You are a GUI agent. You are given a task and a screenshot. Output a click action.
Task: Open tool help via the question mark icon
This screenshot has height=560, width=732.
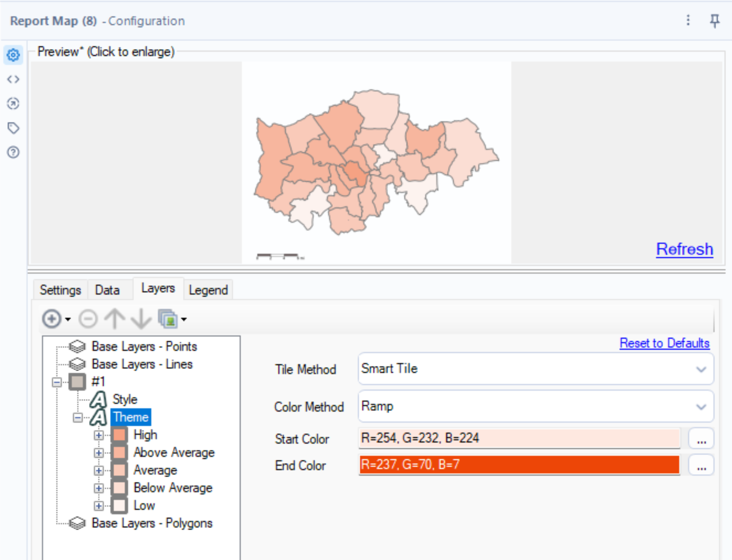pyautogui.click(x=13, y=152)
